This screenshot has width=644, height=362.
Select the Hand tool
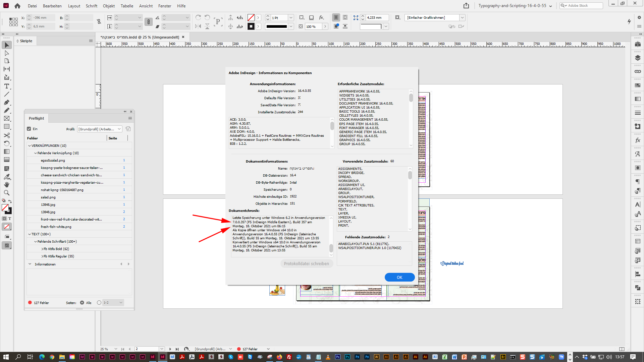(x=6, y=185)
